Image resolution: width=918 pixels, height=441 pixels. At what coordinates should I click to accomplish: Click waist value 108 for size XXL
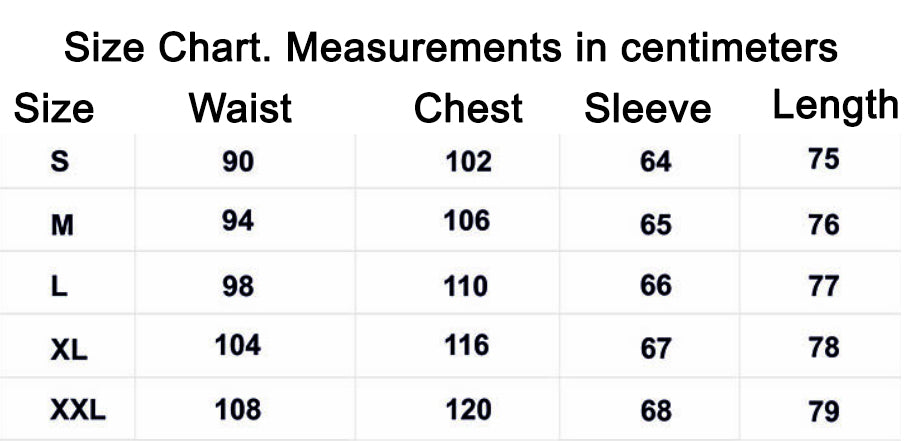click(x=238, y=410)
